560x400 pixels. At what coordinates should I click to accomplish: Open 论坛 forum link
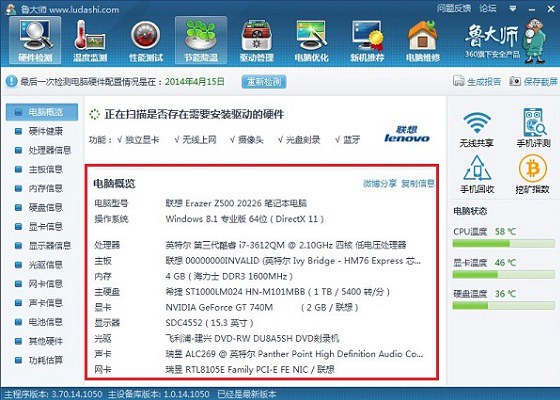[x=488, y=8]
